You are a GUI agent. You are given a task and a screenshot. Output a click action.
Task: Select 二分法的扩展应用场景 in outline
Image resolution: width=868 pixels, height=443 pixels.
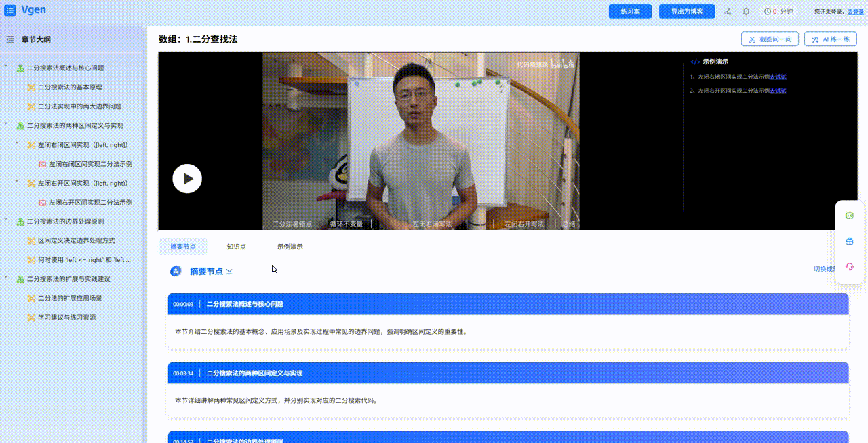click(x=70, y=298)
